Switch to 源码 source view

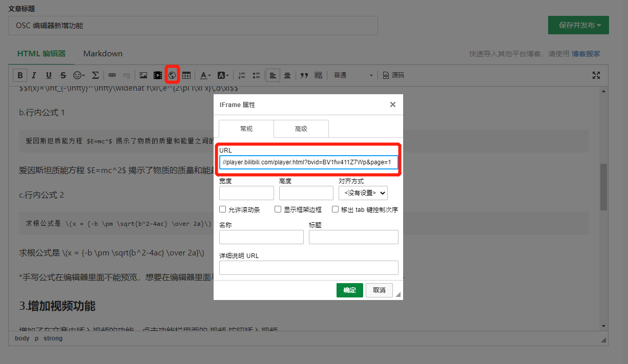393,75
